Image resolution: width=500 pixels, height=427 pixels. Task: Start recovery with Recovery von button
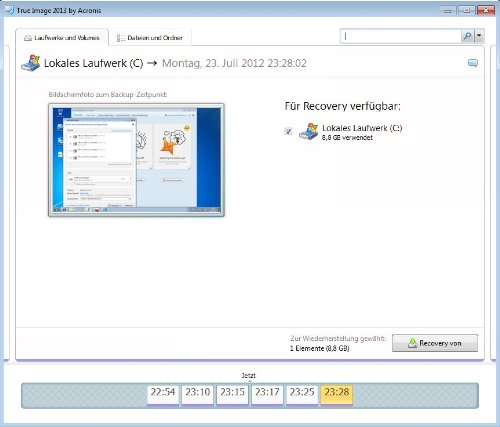[435, 343]
